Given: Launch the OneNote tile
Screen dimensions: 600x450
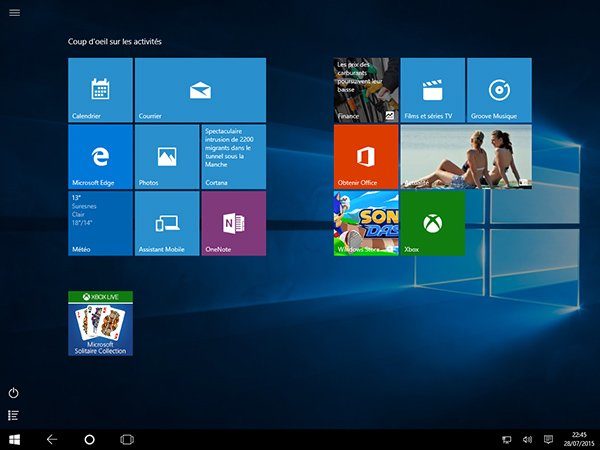Looking at the screenshot, I should click(x=233, y=223).
